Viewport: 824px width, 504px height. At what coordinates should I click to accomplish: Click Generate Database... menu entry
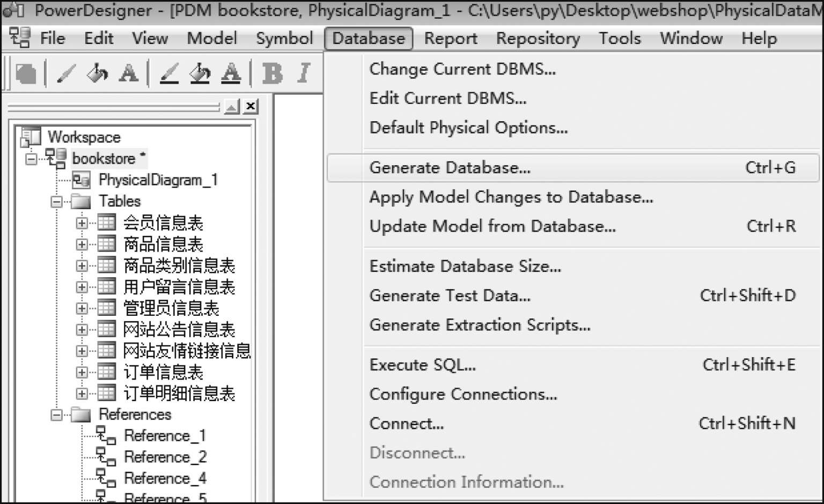coord(573,168)
